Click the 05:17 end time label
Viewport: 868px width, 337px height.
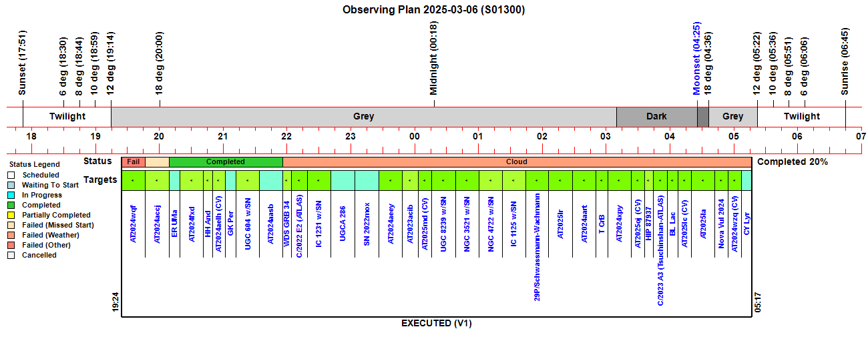click(x=758, y=302)
